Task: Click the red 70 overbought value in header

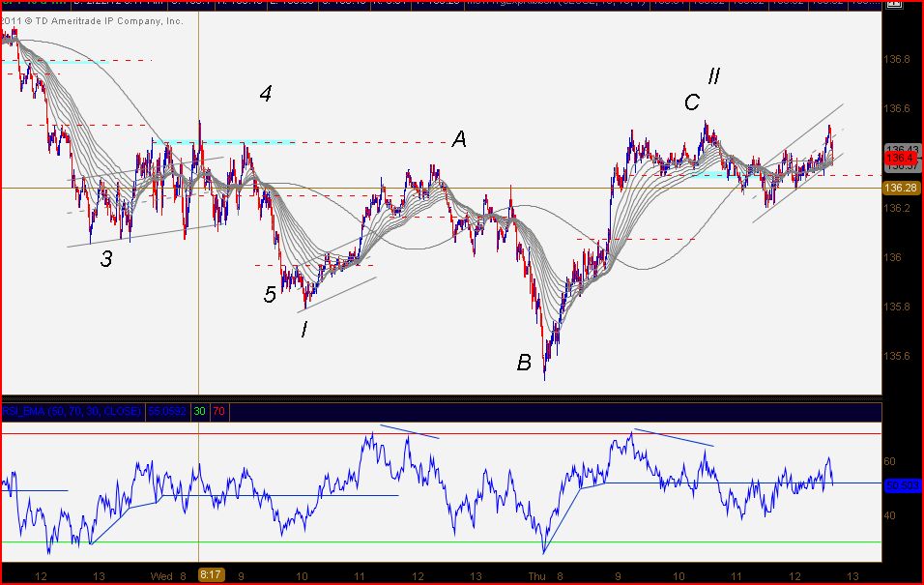Action: point(218,411)
